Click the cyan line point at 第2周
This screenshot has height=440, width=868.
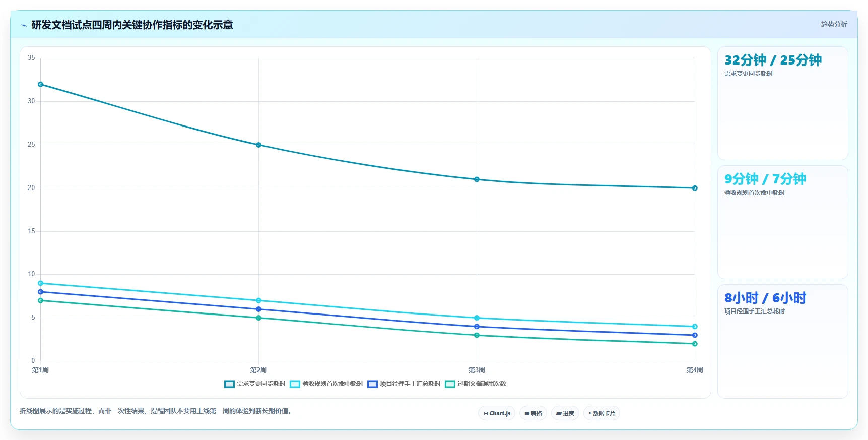258,300
